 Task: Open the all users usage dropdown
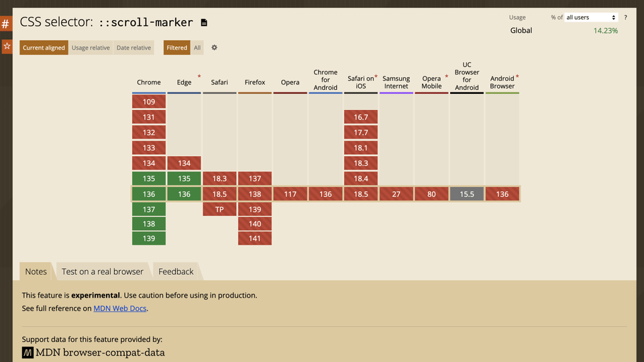coord(591,17)
